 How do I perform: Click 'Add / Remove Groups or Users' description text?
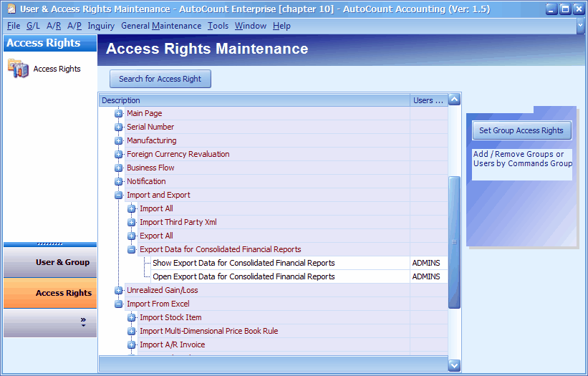click(522, 159)
